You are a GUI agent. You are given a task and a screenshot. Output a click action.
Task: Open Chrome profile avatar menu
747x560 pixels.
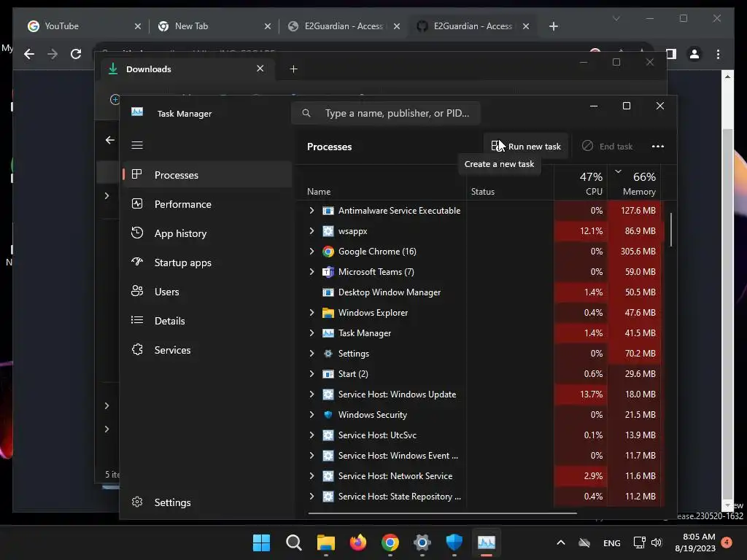pyautogui.click(x=694, y=54)
